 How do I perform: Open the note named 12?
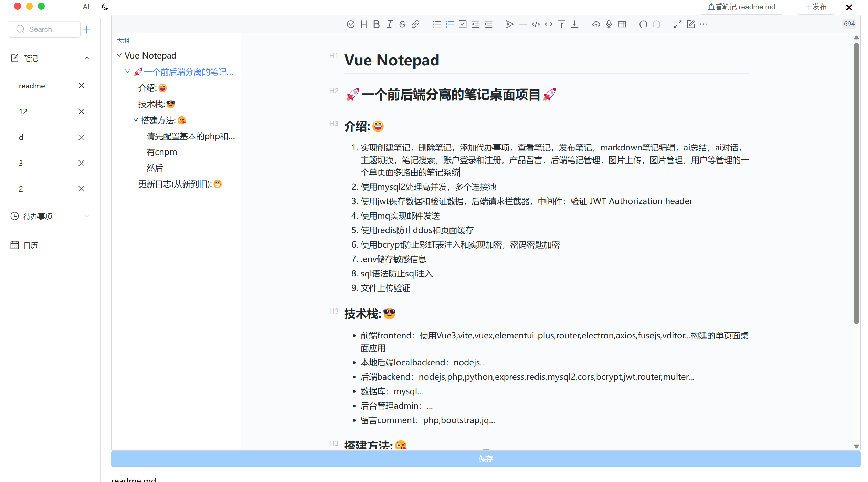pos(23,112)
